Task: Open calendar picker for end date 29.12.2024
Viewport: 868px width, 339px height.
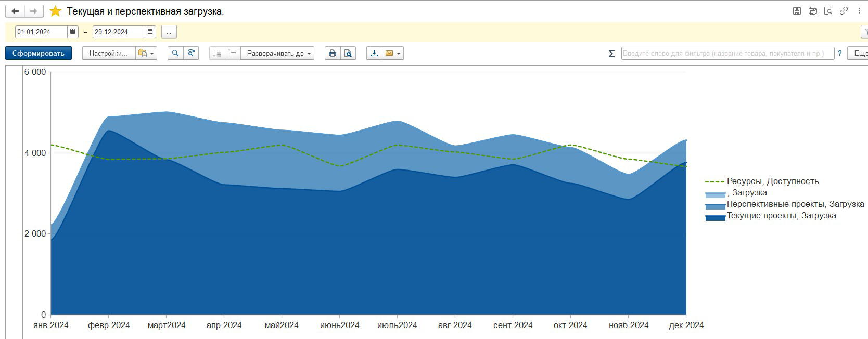Action: point(150,32)
